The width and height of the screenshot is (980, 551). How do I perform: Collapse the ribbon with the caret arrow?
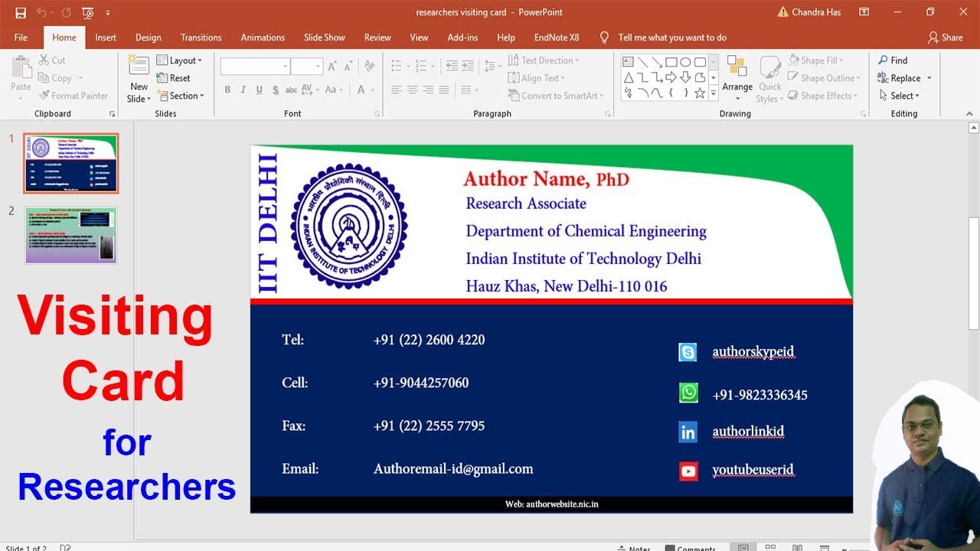click(x=970, y=113)
